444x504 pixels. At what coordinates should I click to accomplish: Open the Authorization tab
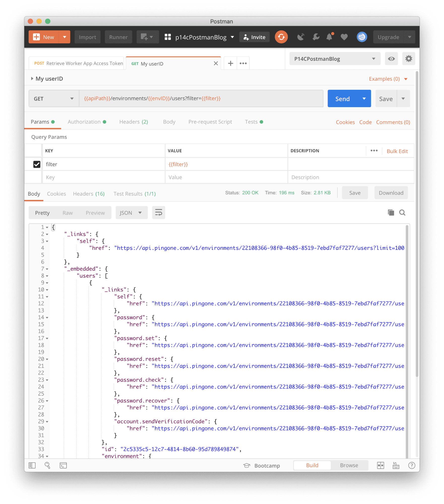87,122
